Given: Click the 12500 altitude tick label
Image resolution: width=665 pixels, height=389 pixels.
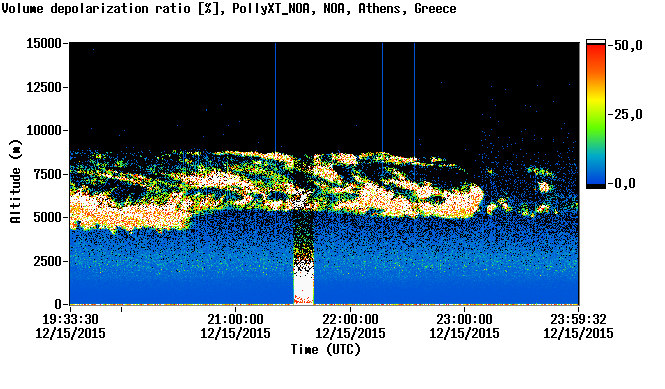Looking at the screenshot, I should pyautogui.click(x=44, y=87).
